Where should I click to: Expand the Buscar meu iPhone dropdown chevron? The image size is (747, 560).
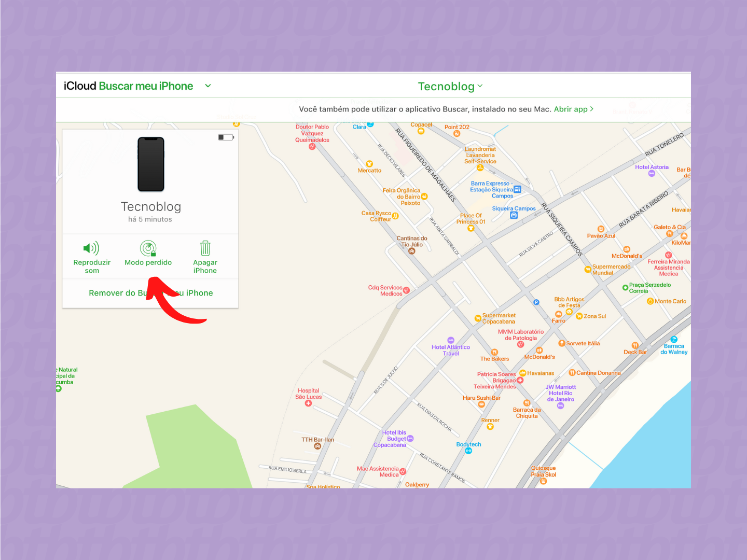pyautogui.click(x=208, y=86)
